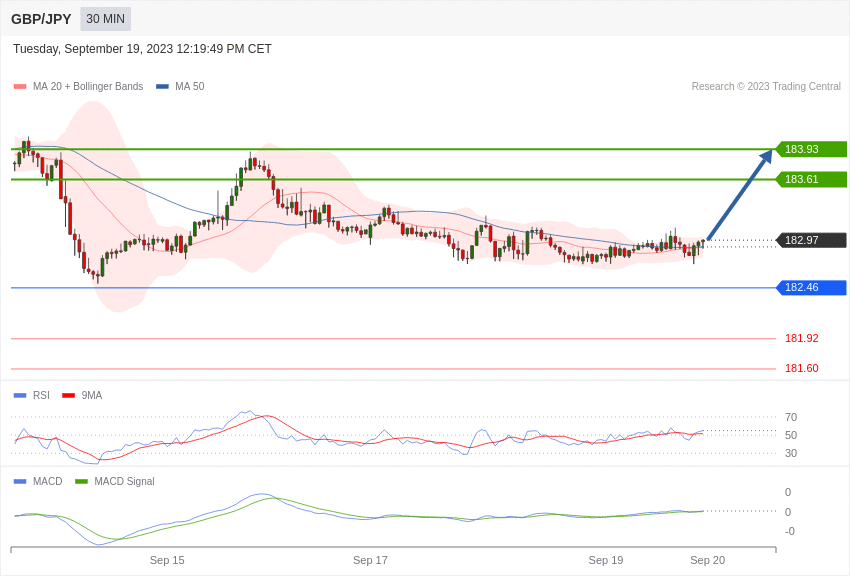This screenshot has width=850, height=576.
Task: Click the 30 MIN timeframe badge
Action: pyautogui.click(x=106, y=19)
